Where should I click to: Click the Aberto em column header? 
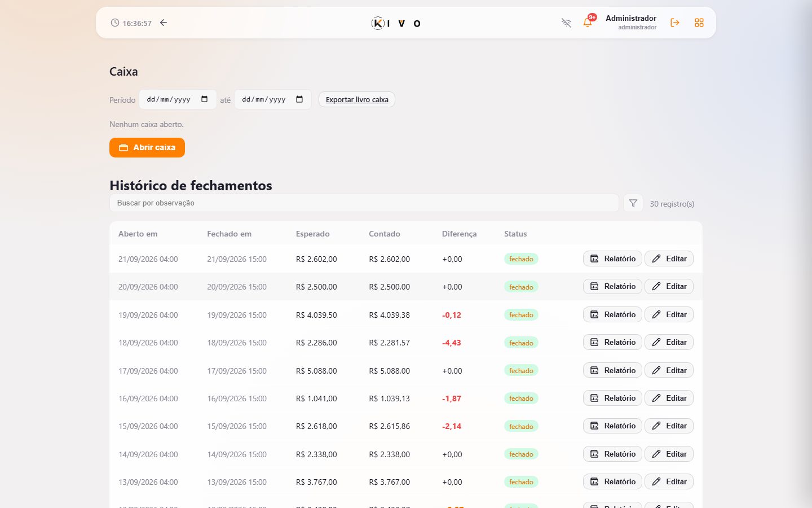[x=138, y=234]
